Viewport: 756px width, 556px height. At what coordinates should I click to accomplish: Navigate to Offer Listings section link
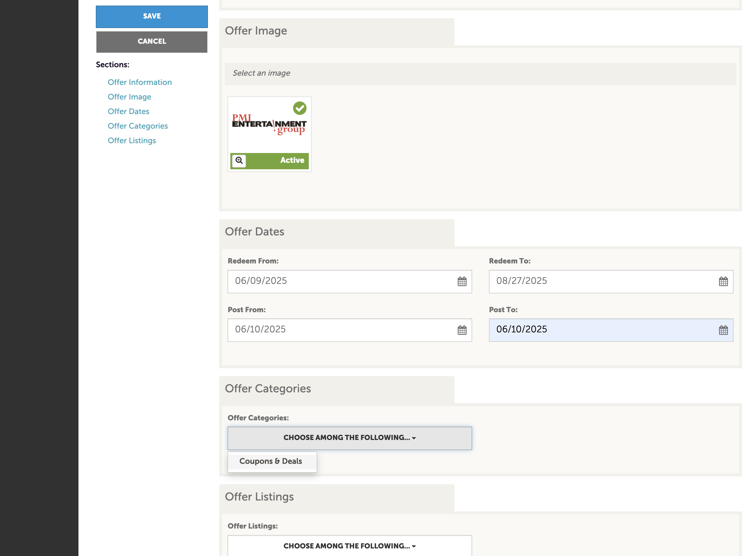(131, 140)
